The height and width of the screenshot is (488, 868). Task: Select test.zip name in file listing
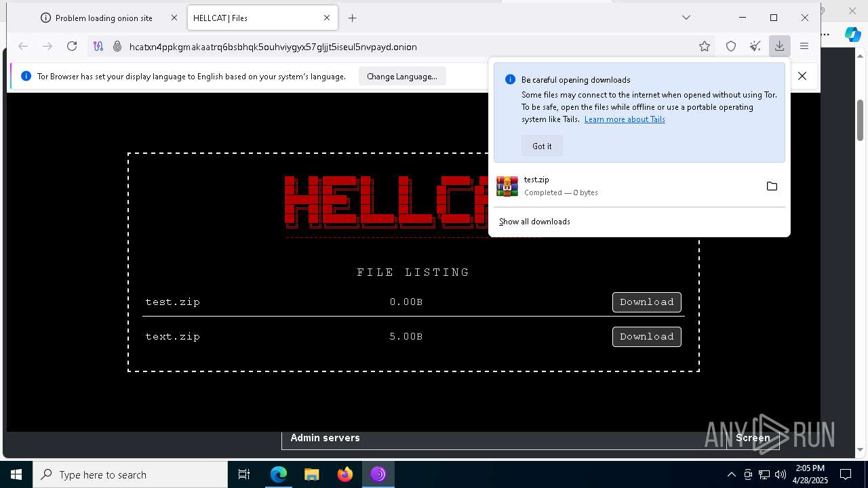point(172,302)
